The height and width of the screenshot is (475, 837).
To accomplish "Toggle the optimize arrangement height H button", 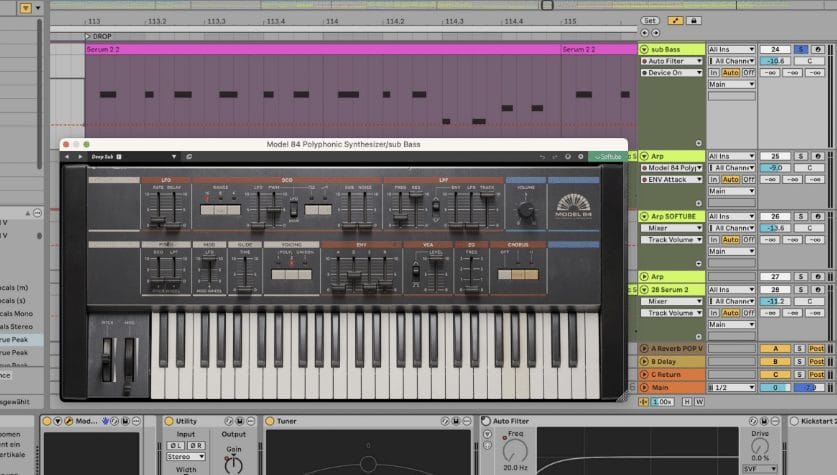I will pyautogui.click(x=687, y=401).
